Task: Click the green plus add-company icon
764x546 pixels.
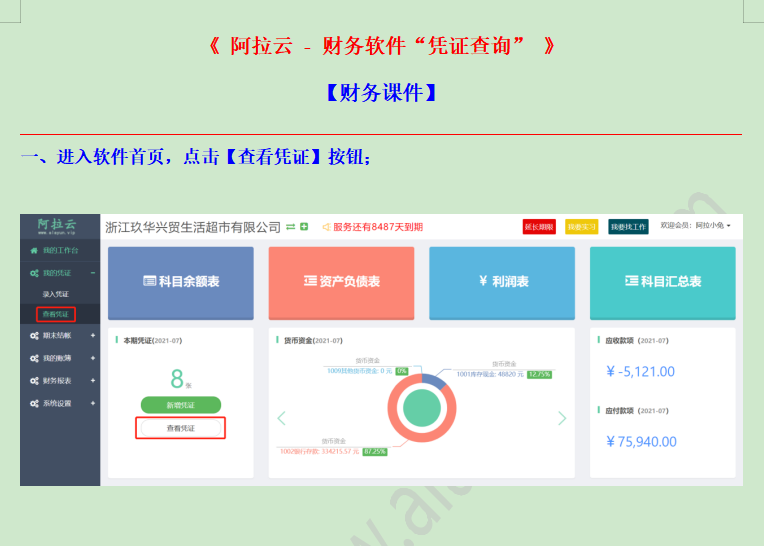Action: [304, 226]
